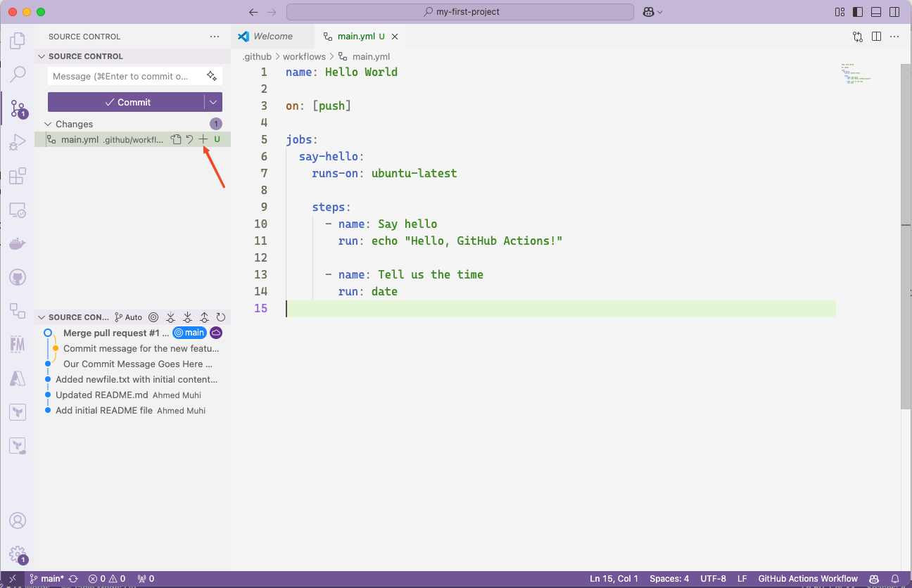Image resolution: width=912 pixels, height=588 pixels.
Task: Open More Actions ellipsis in Source Control
Action: coord(215,37)
